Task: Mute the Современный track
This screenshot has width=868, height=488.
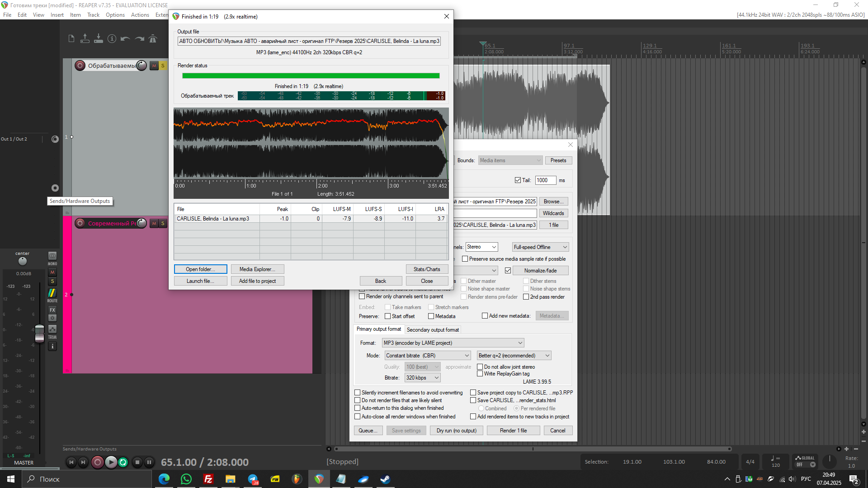Action: 154,223
